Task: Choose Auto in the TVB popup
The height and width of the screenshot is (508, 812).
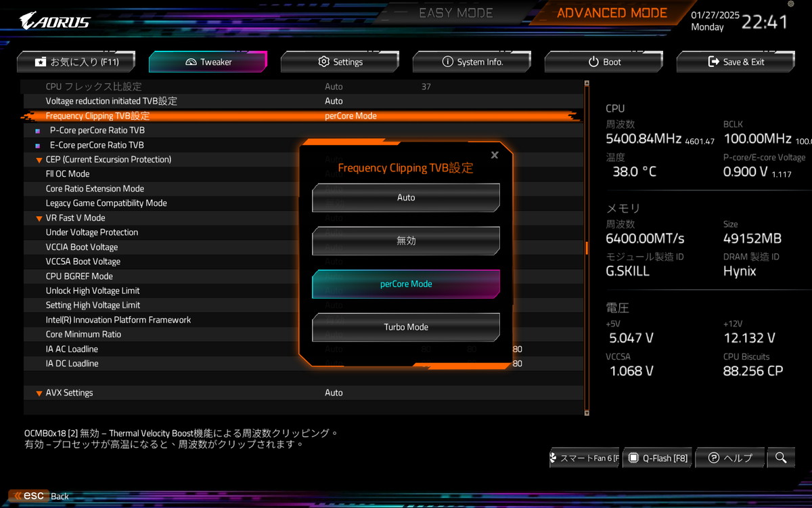Action: coord(406,198)
